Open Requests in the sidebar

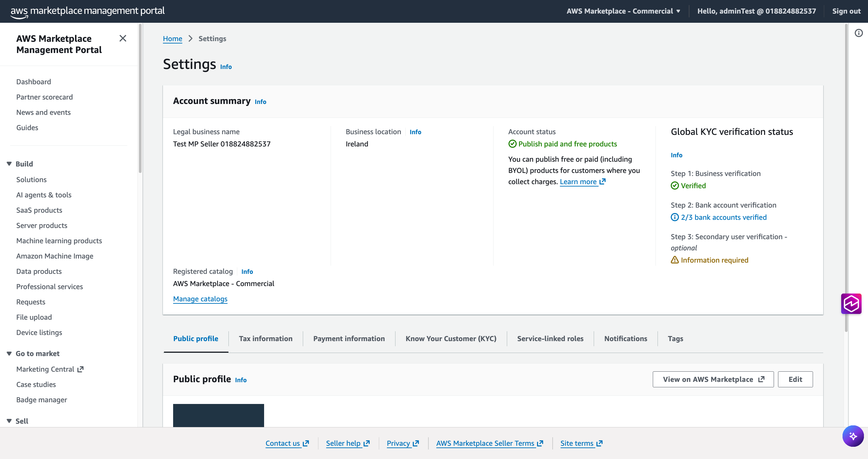(31, 302)
